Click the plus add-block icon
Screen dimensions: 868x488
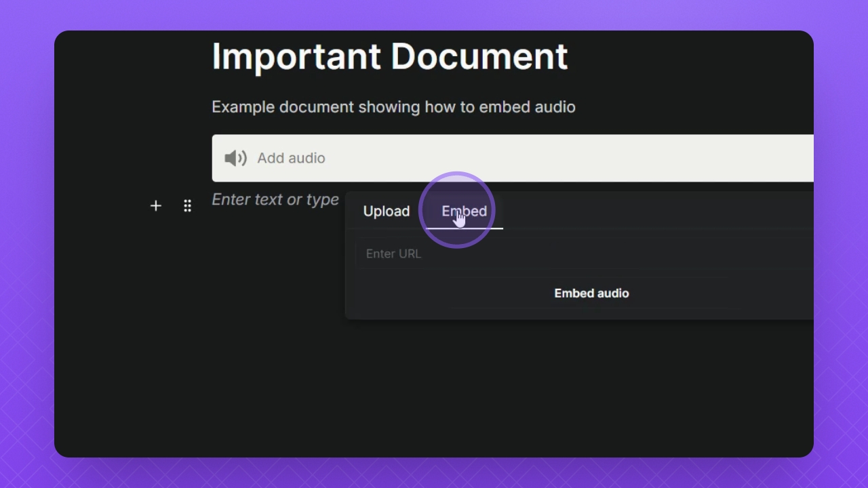pyautogui.click(x=156, y=205)
